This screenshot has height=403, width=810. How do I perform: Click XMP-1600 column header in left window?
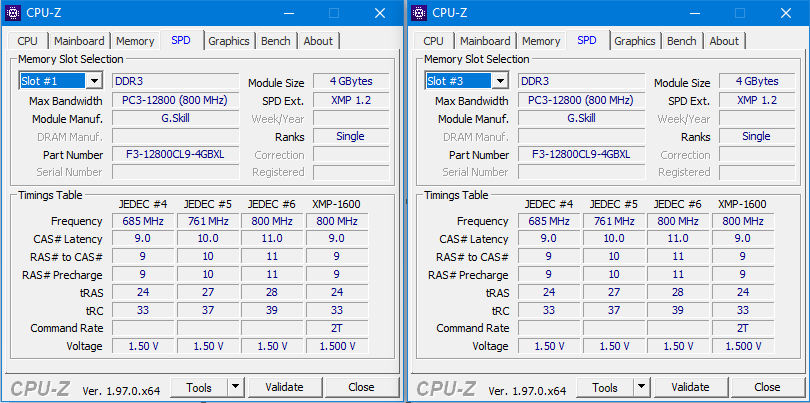pyautogui.click(x=336, y=204)
